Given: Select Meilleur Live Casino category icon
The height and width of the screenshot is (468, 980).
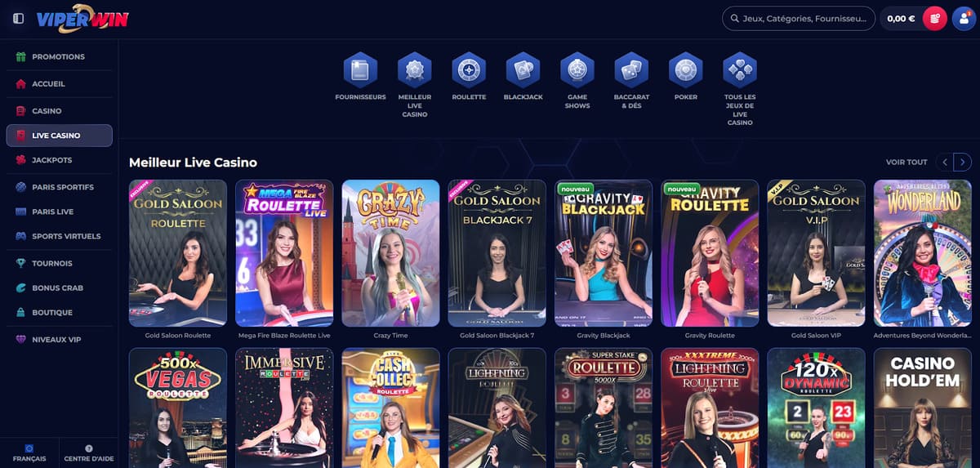Looking at the screenshot, I should 415,70.
